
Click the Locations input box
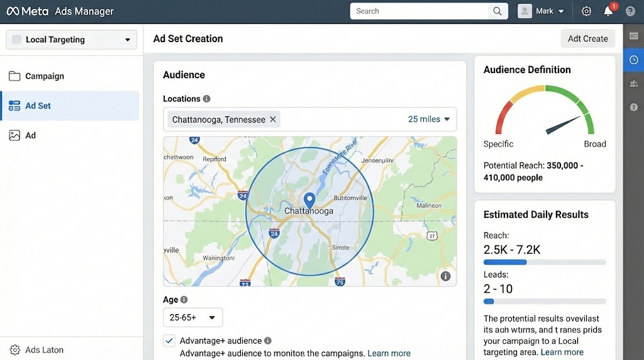click(x=309, y=119)
